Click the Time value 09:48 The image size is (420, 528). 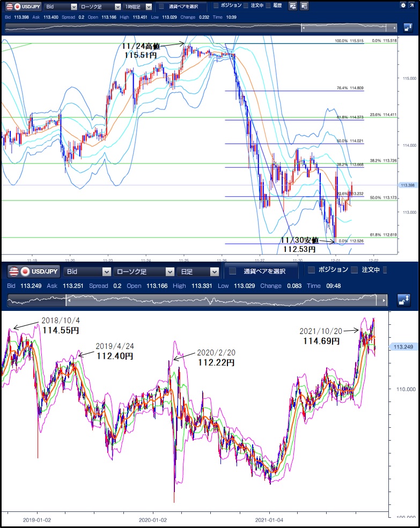(333, 286)
